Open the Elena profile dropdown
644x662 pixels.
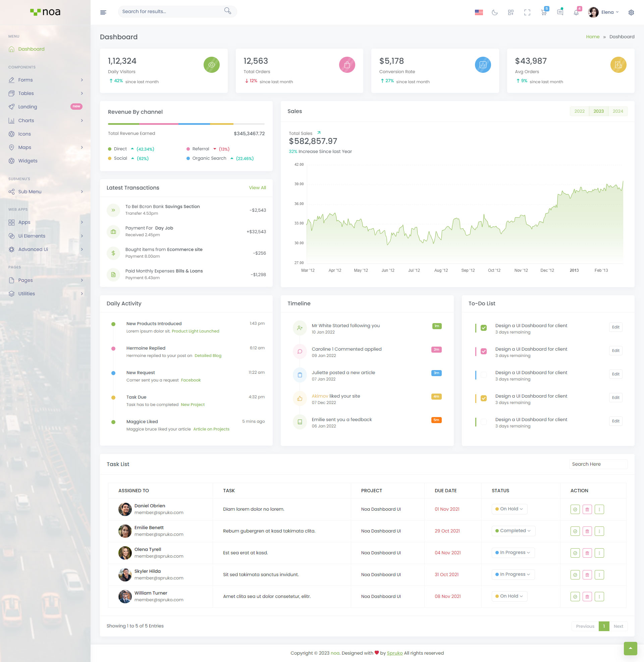(x=604, y=12)
